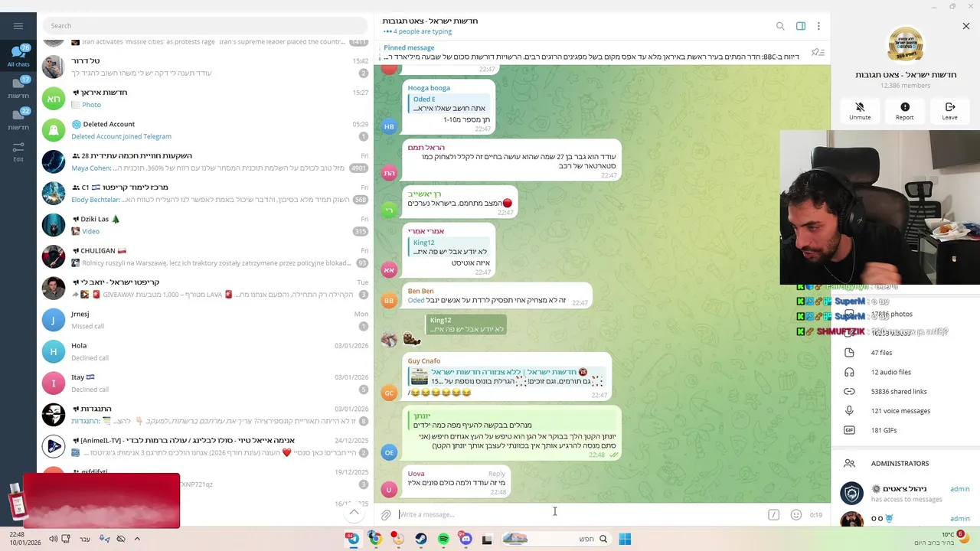Open the חדשות folder with badge 22
This screenshot has height=551, width=980.
18,119
